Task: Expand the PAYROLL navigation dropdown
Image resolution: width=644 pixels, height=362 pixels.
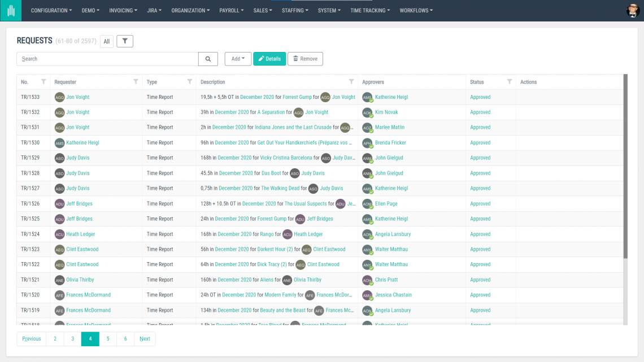Action: tap(232, 10)
